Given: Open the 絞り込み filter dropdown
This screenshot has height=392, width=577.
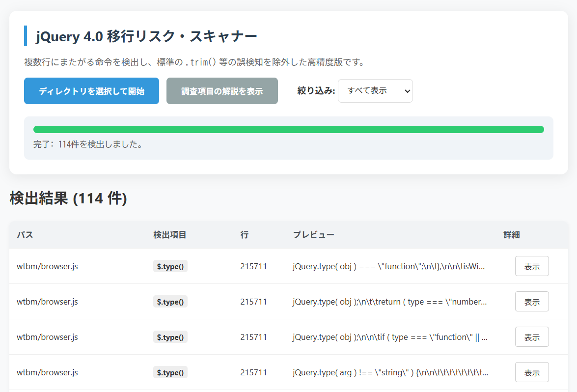Looking at the screenshot, I should point(375,91).
